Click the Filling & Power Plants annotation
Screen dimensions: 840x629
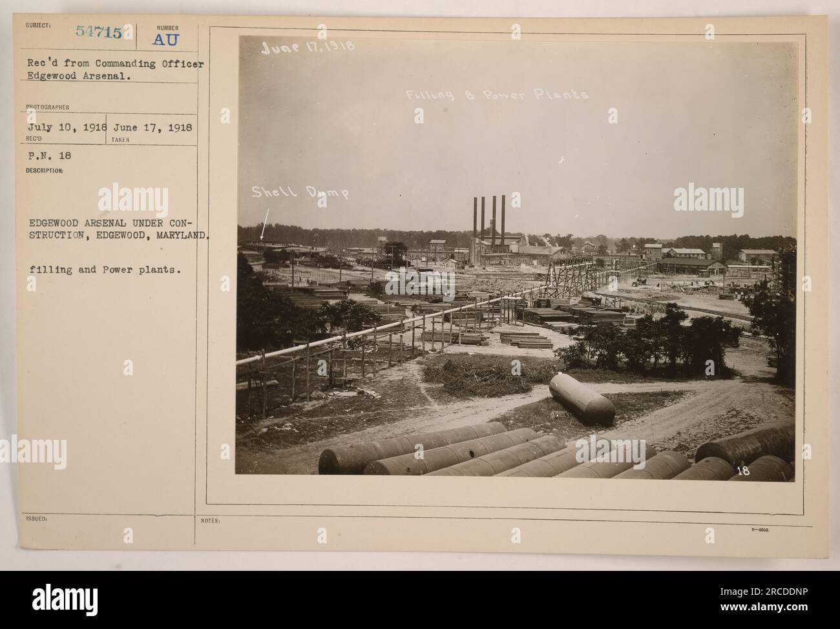point(497,94)
